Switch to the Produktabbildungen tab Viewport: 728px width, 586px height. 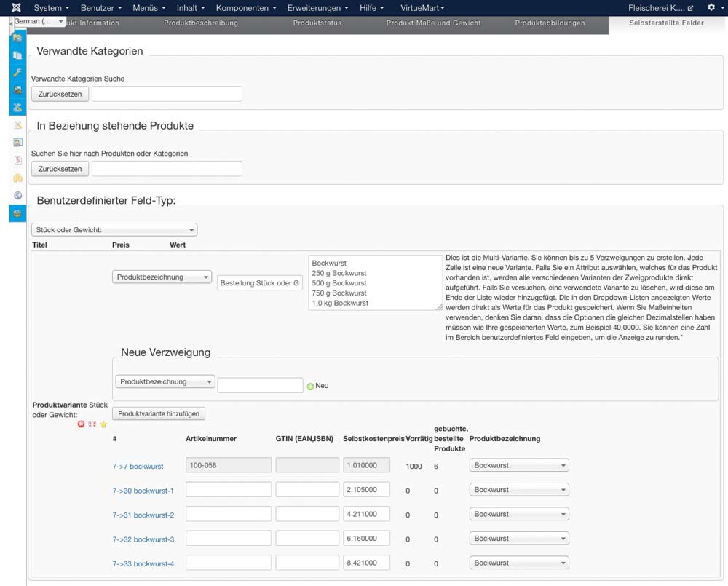pos(550,23)
